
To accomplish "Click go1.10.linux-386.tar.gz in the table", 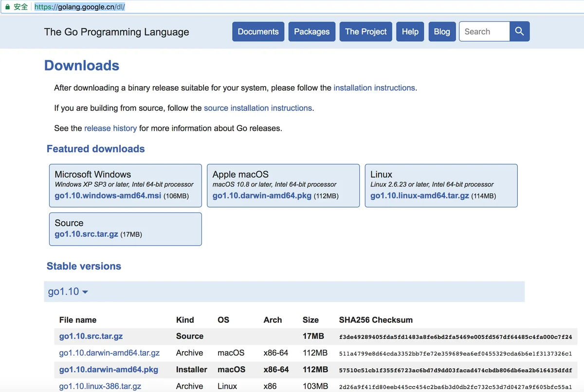I will point(100,386).
